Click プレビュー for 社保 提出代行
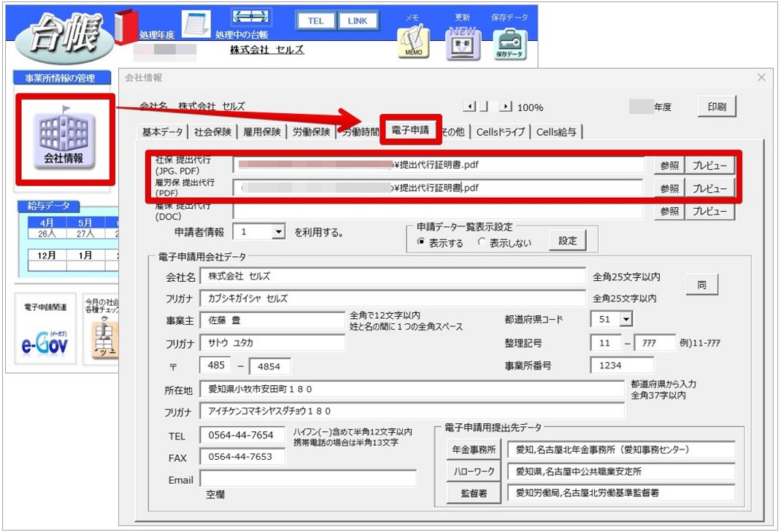 coord(709,166)
